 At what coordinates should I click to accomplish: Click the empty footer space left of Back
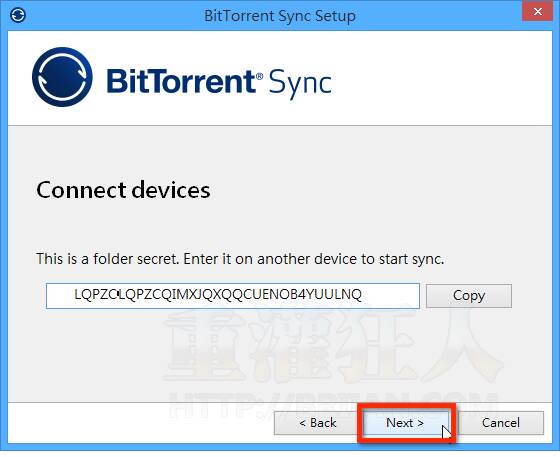(x=139, y=423)
